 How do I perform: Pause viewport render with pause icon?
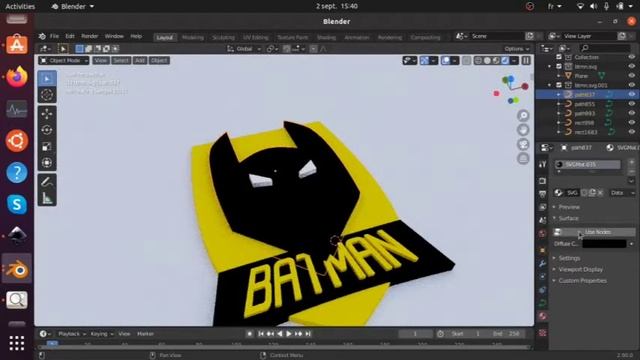pyautogui.click(x=526, y=60)
